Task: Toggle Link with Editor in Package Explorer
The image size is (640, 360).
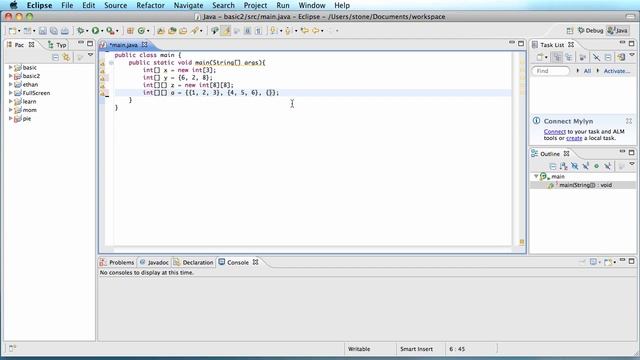Action: pos(66,57)
